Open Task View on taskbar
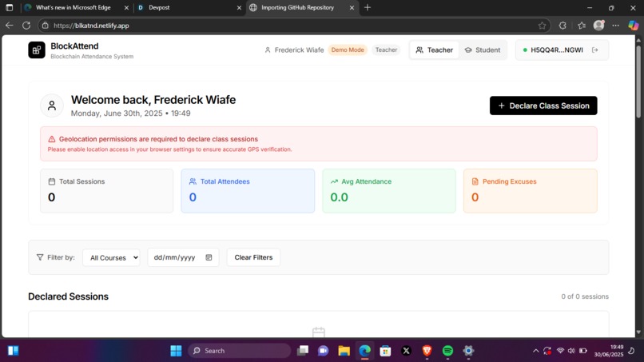The height and width of the screenshot is (362, 644). pyautogui.click(x=303, y=351)
